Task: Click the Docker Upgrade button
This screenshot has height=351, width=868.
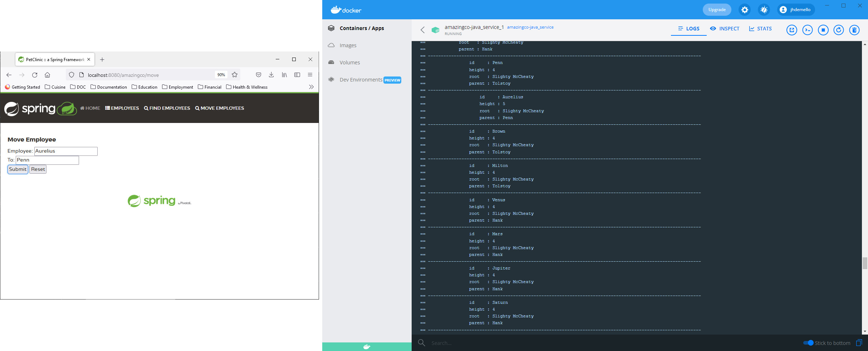Action: [717, 10]
